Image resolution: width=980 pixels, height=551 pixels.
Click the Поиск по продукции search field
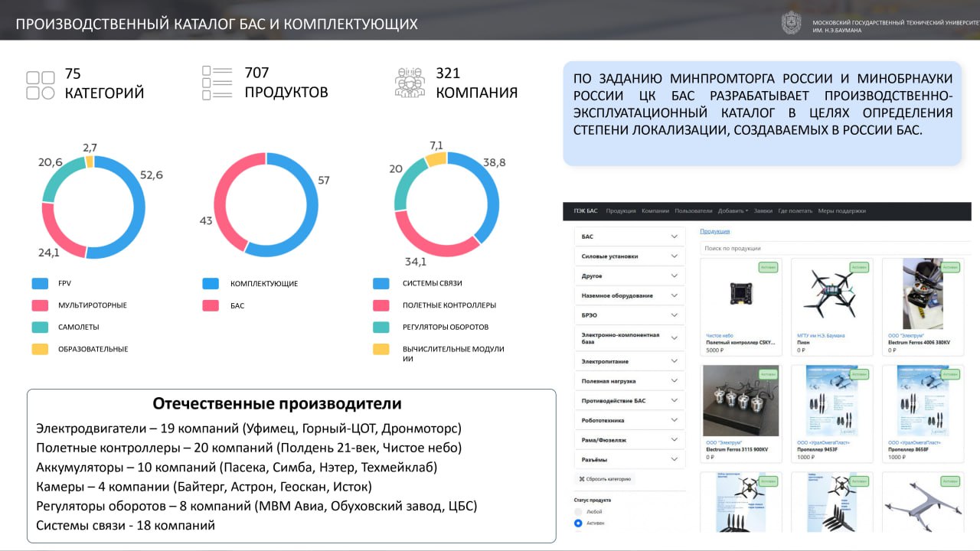point(835,248)
